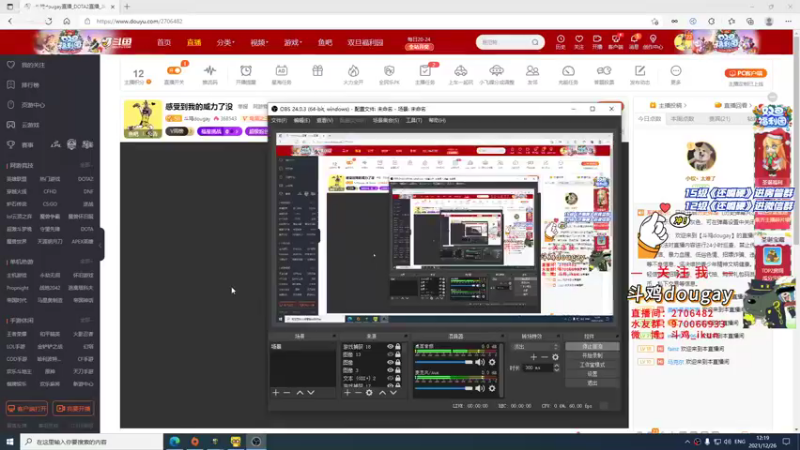
Task: Toggle lock of 游戏捕获 18 source
Action: click(x=398, y=347)
